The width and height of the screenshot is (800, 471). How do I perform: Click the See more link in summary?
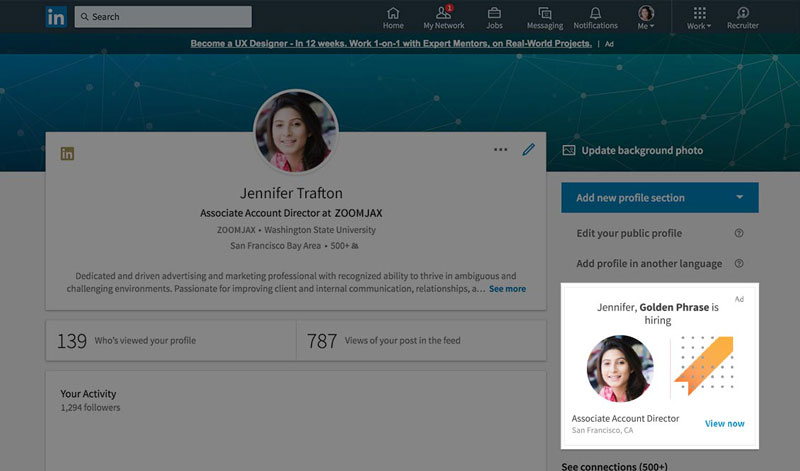coord(507,289)
